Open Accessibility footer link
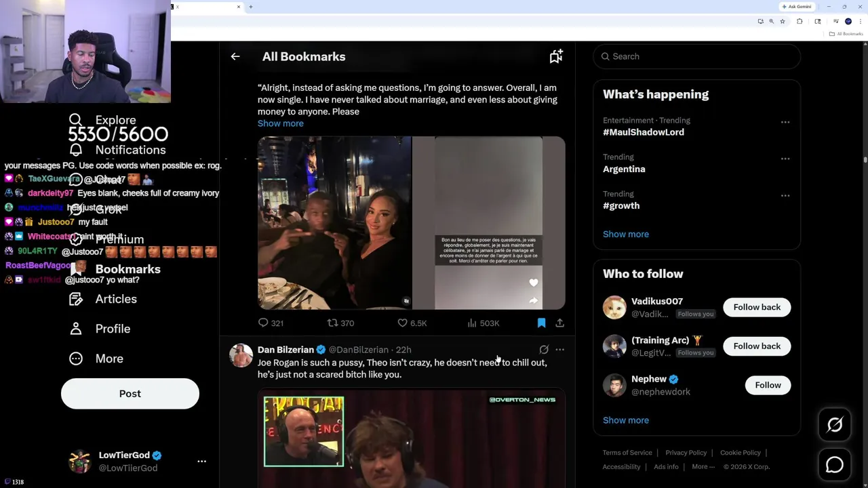This screenshot has height=488, width=868. [621, 467]
